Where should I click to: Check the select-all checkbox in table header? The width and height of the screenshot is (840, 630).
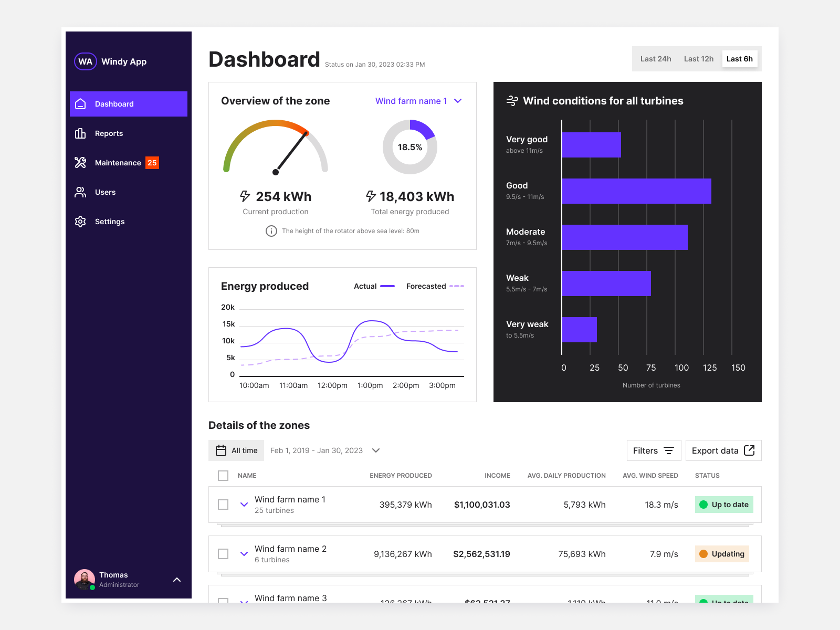click(x=223, y=475)
